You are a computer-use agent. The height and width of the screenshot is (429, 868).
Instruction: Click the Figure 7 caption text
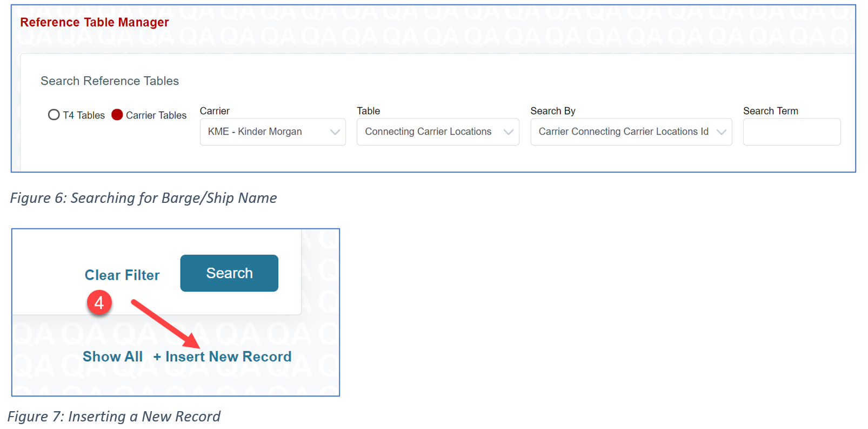coord(114,417)
